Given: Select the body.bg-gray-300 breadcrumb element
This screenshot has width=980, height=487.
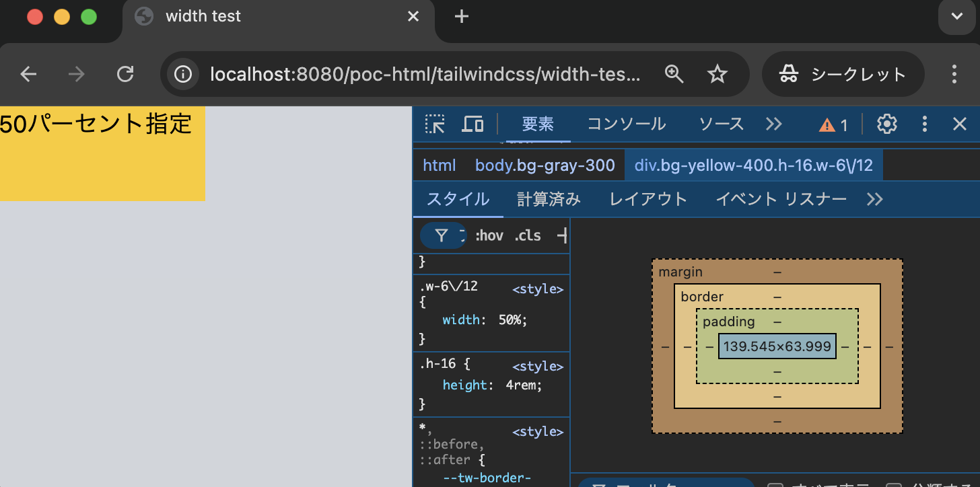Looking at the screenshot, I should (x=545, y=165).
